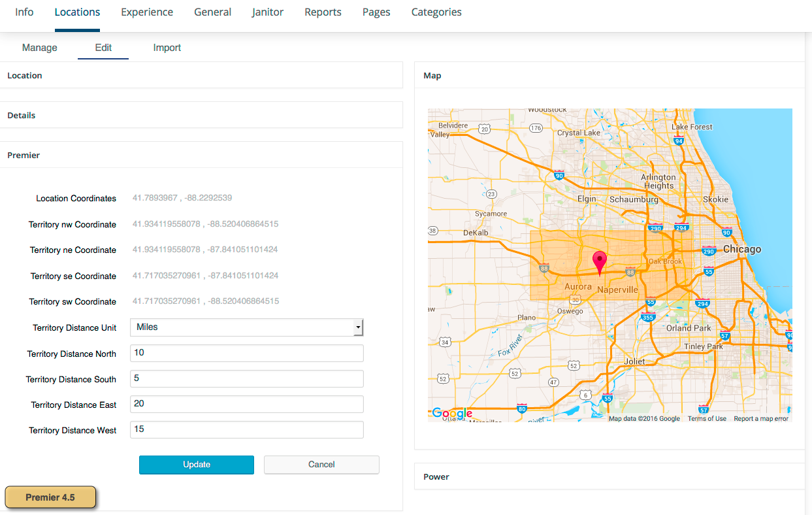The width and height of the screenshot is (812, 515).
Task: Click the Map data ©2016 Google text
Action: [x=644, y=419]
